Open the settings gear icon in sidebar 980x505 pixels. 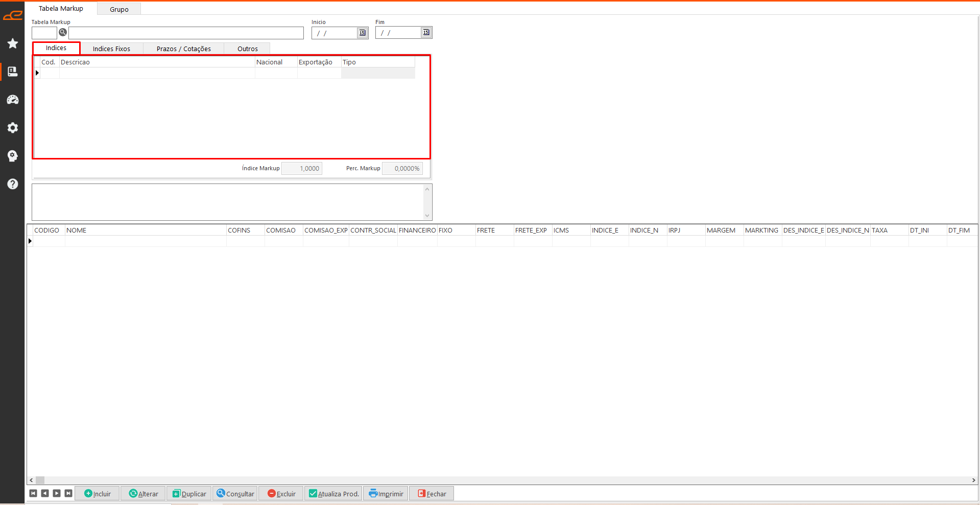(x=13, y=128)
